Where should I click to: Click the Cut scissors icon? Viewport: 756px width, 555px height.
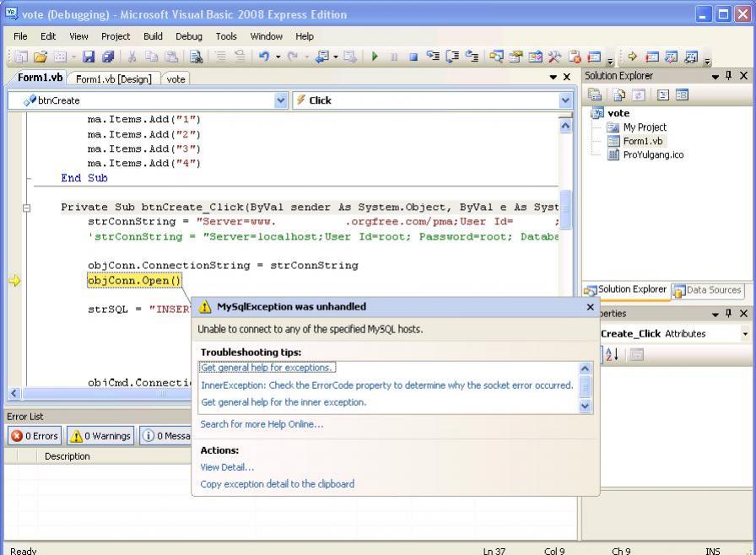132,57
